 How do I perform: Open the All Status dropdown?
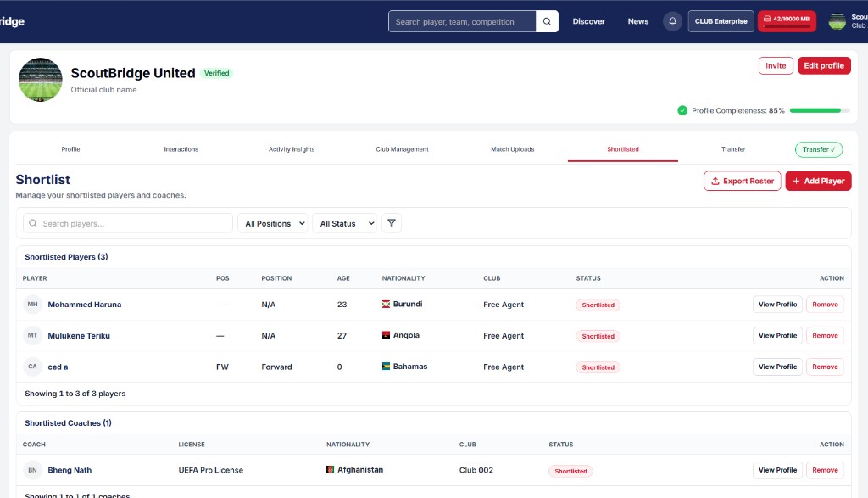pos(345,223)
